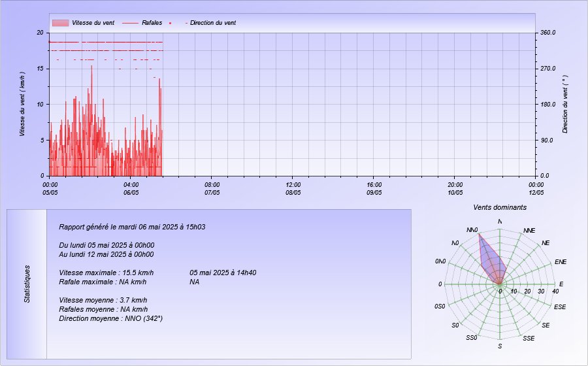
Task: Click the 00:00 05/05 time axis label
Action: click(x=50, y=189)
